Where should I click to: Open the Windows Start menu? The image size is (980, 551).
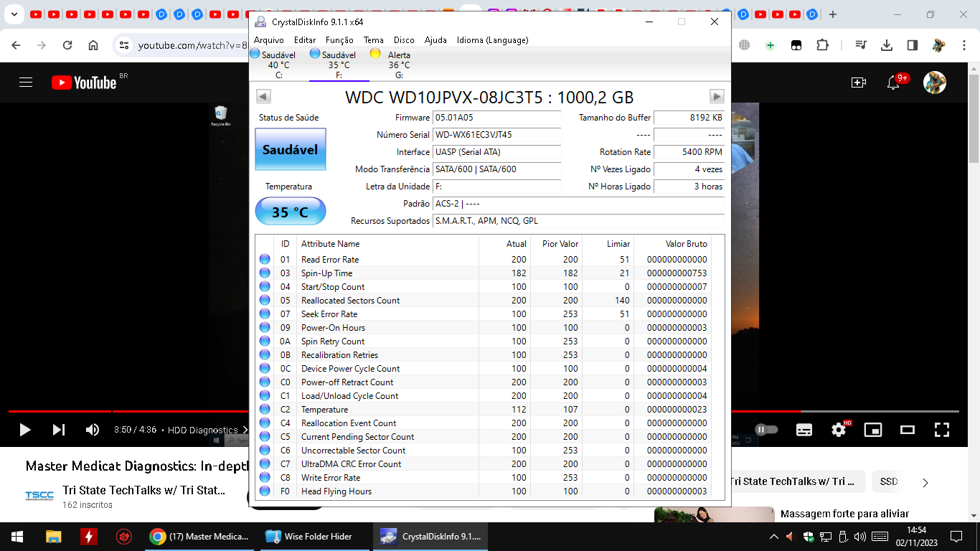click(17, 536)
